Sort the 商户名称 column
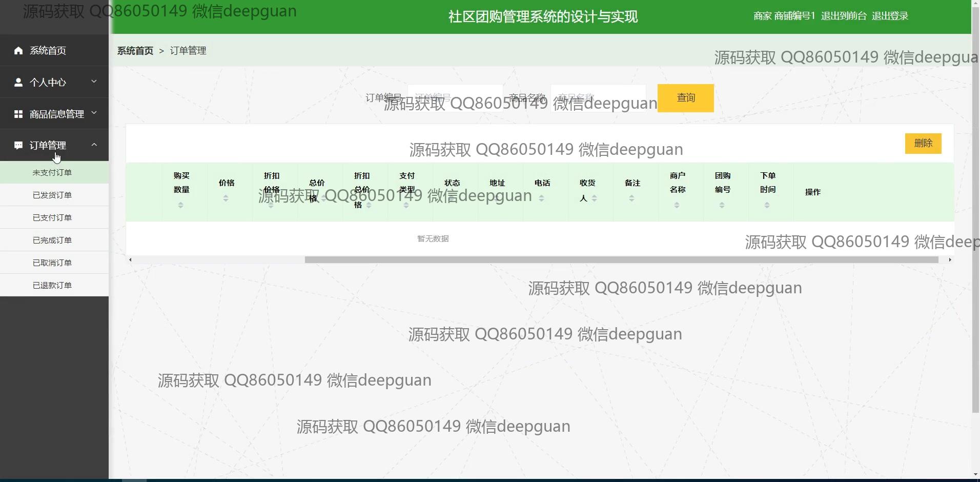Viewport: 980px width, 482px height. coord(677,205)
